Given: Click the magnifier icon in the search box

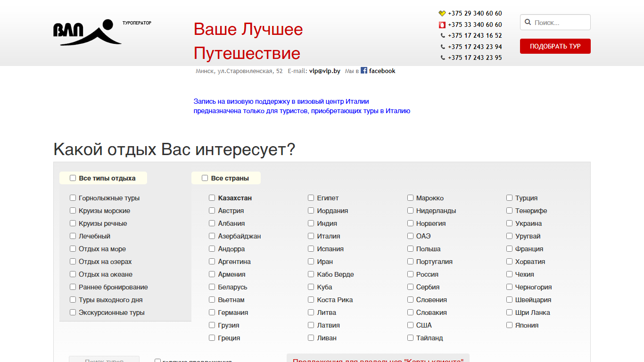Looking at the screenshot, I should tap(528, 22).
